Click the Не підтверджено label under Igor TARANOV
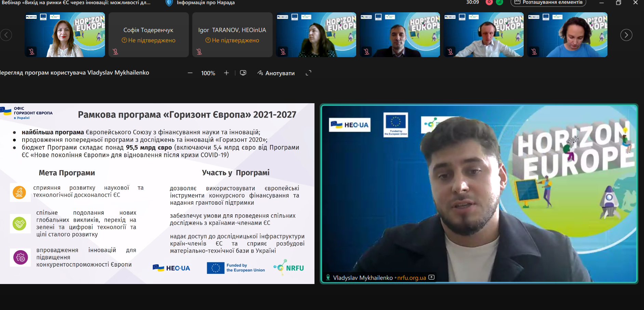The image size is (644, 310). pyautogui.click(x=232, y=40)
